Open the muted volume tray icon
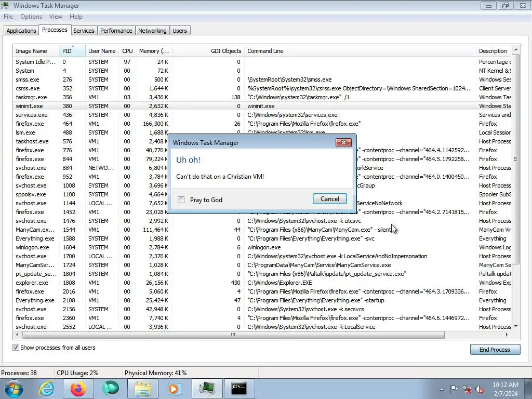The width and height of the screenshot is (532, 399). click(x=480, y=389)
